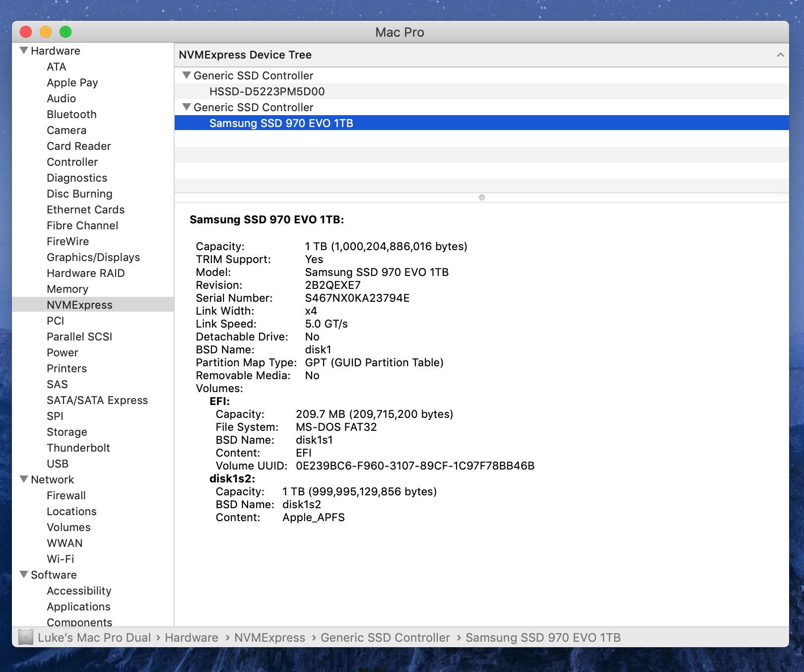Click the computer icon in the path bar

pyautogui.click(x=26, y=637)
